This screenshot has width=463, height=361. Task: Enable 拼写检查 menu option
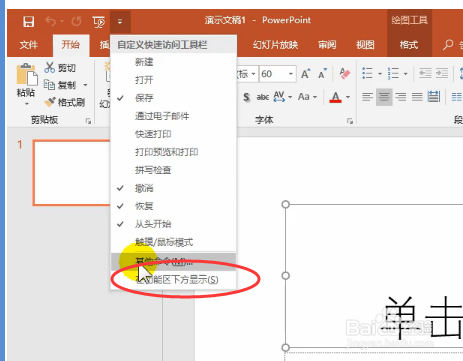[x=173, y=170]
